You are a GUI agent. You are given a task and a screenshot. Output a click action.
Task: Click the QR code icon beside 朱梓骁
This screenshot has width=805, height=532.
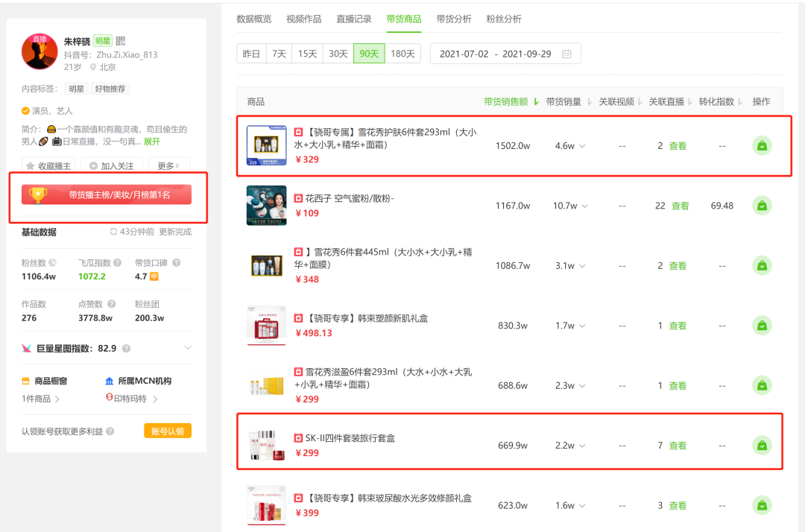click(121, 41)
